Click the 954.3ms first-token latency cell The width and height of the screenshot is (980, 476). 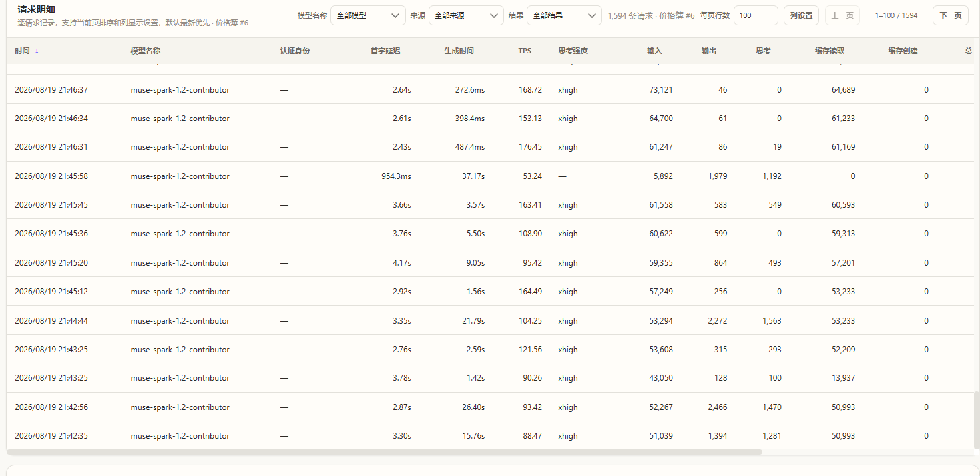(396, 176)
